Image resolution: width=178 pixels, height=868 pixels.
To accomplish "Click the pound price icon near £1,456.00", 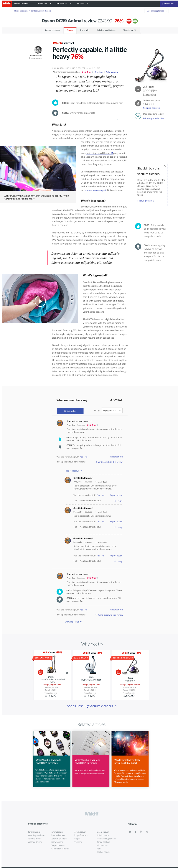I will point(138,103).
